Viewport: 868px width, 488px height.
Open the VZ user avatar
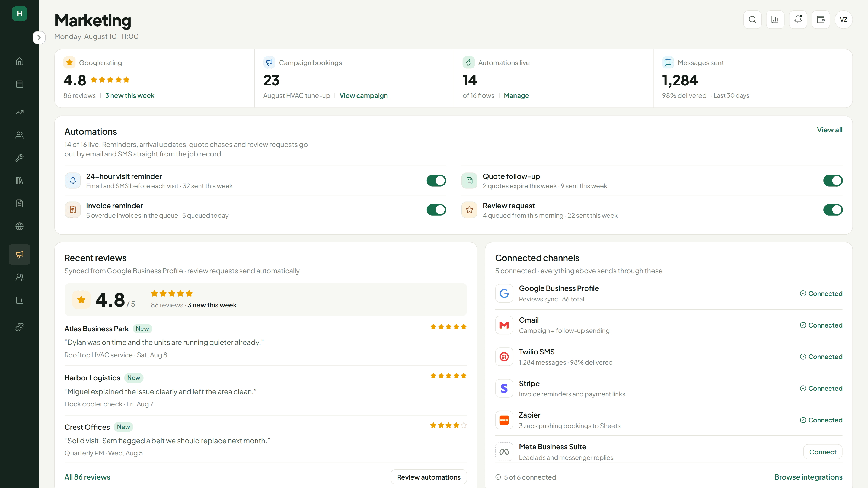coord(844,20)
